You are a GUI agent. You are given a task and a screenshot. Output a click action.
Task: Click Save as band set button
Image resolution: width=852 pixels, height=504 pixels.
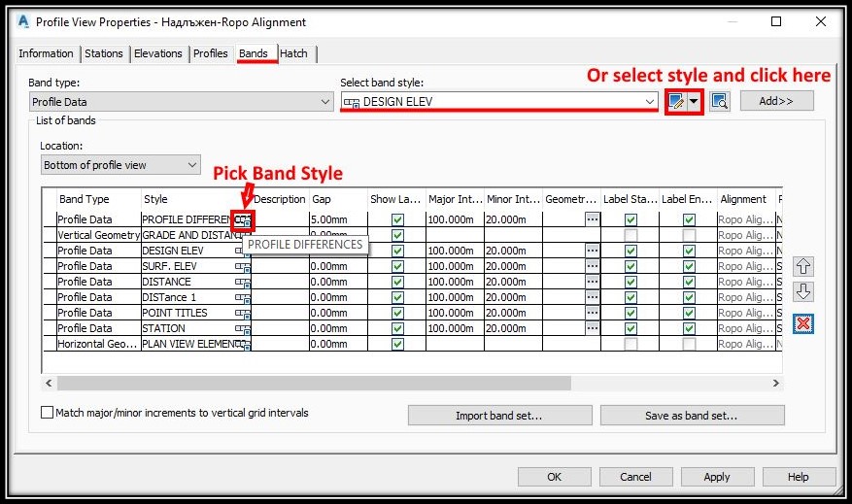pyautogui.click(x=692, y=416)
